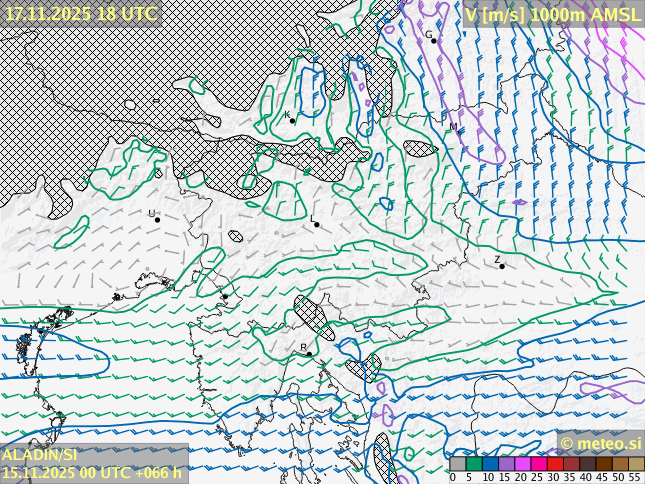Viewport: 645px width, 484px height.
Task: Click the V [m/s] 1000m AMSL title
Action: [553, 13]
